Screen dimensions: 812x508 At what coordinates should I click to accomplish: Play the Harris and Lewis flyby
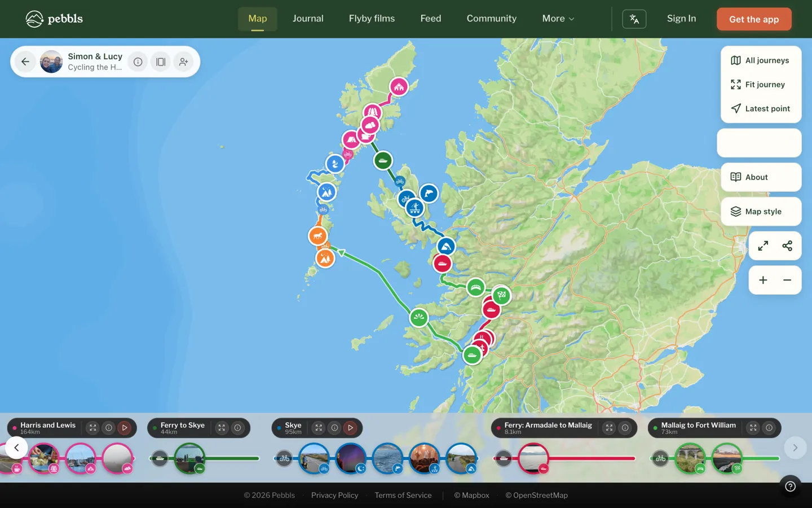pos(125,428)
